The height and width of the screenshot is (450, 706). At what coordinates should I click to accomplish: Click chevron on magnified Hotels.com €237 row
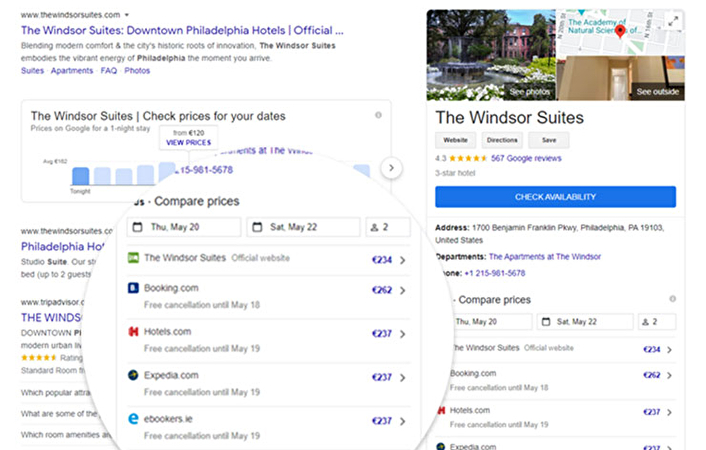coord(403,334)
